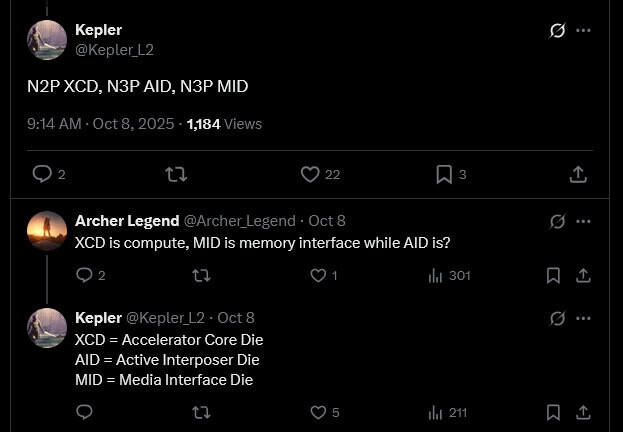Open @Kepler_L2 handle on main post
The width and height of the screenshot is (623, 432).
114,49
